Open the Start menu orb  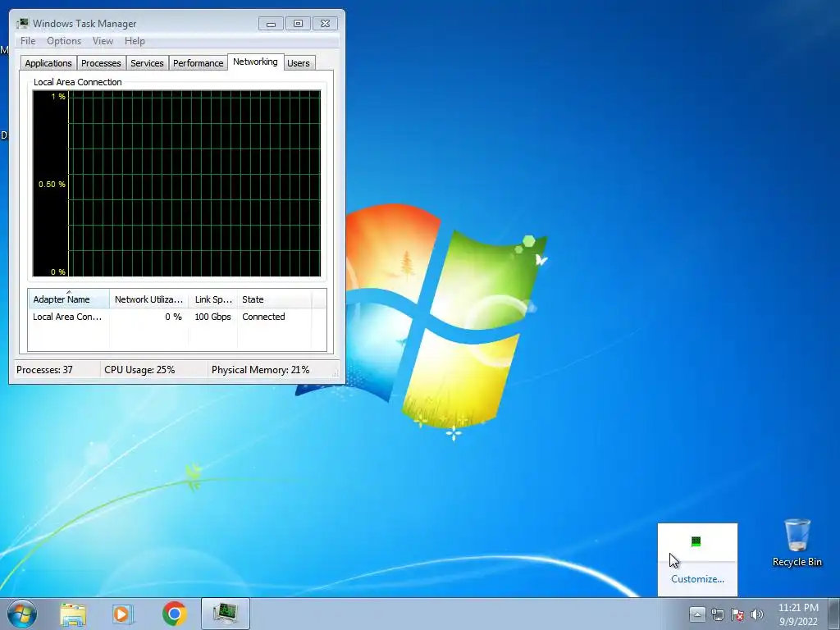22,614
